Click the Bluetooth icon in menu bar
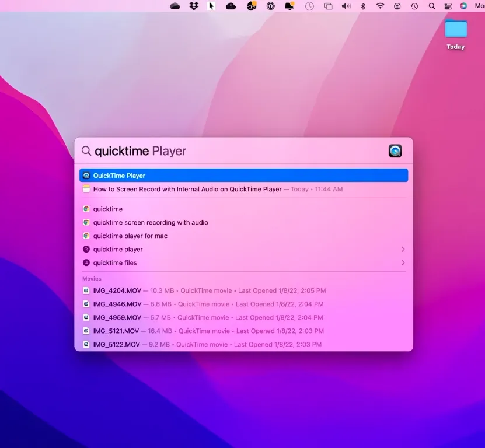485x448 pixels. (363, 6)
